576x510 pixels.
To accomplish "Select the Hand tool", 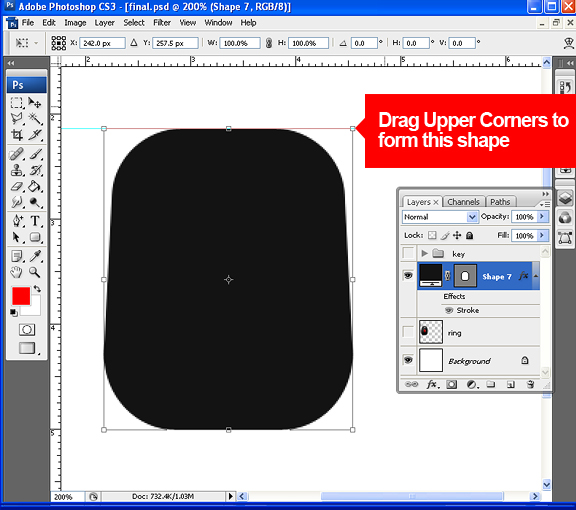I will coord(17,272).
